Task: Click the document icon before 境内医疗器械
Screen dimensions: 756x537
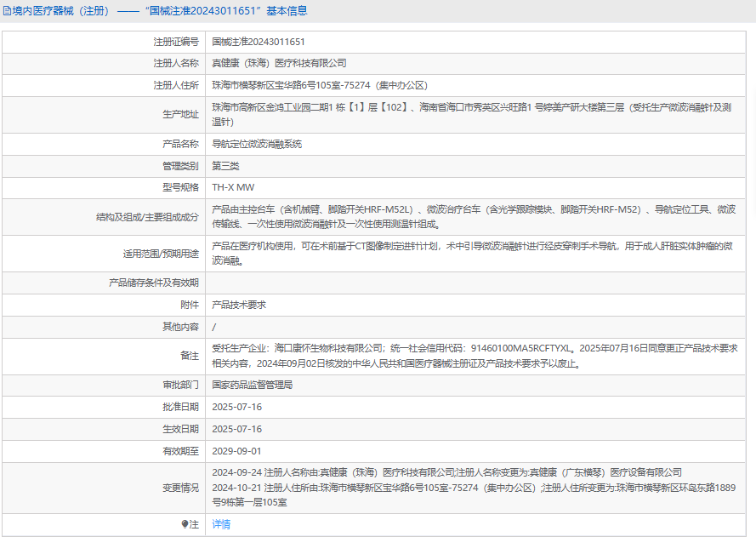Action: click(8, 11)
